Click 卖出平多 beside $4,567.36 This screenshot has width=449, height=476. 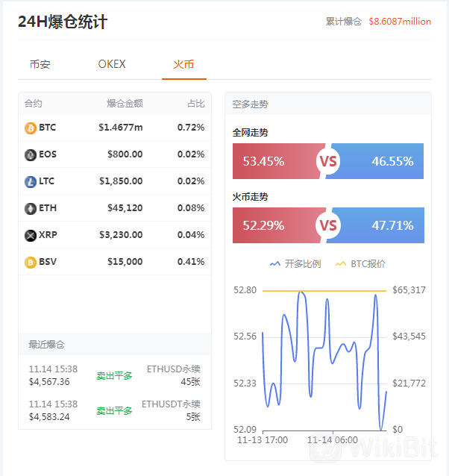point(114,376)
